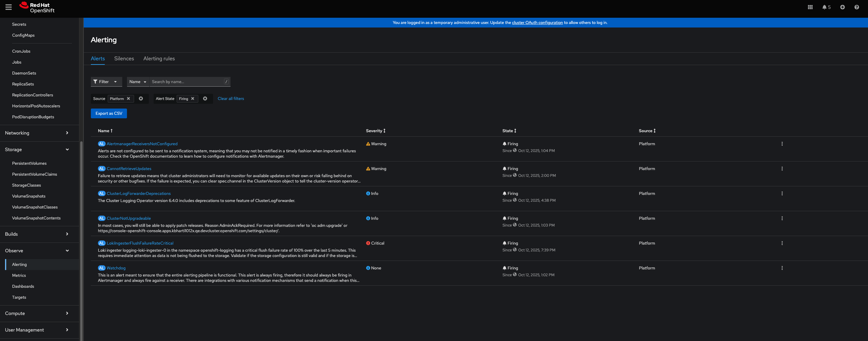Viewport: 868px width, 341px height.
Task: Open the application launcher grid icon
Action: [810, 7]
